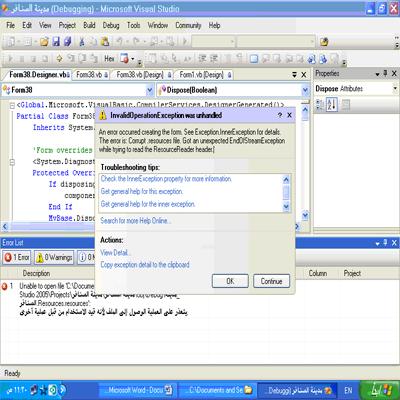Viewport: 400px width, 400px height.
Task: Toggle the 0 Warnings filter button
Action: pyautogui.click(x=54, y=257)
